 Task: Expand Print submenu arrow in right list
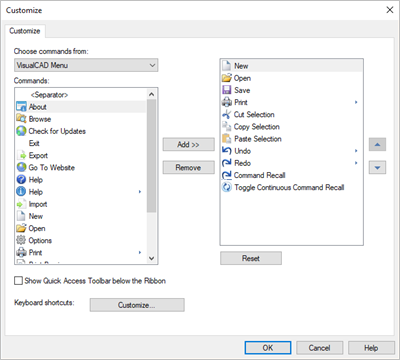pos(356,102)
